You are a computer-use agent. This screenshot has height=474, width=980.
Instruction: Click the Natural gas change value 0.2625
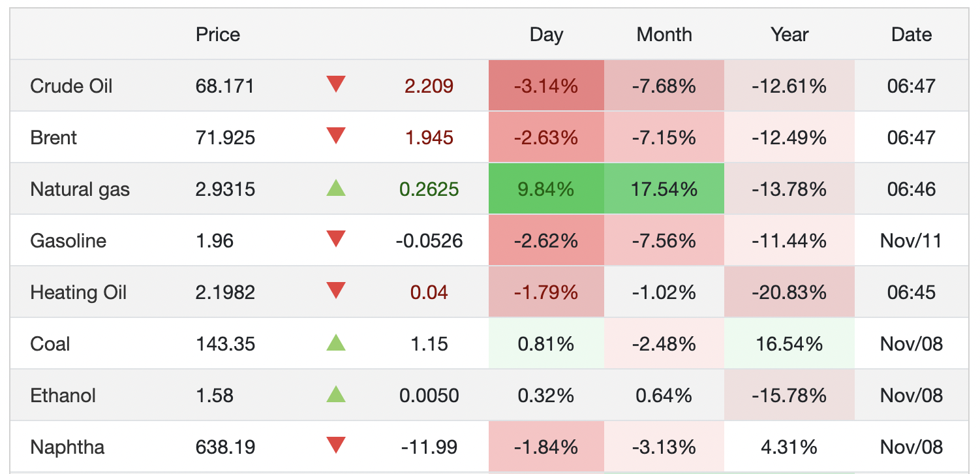429,189
